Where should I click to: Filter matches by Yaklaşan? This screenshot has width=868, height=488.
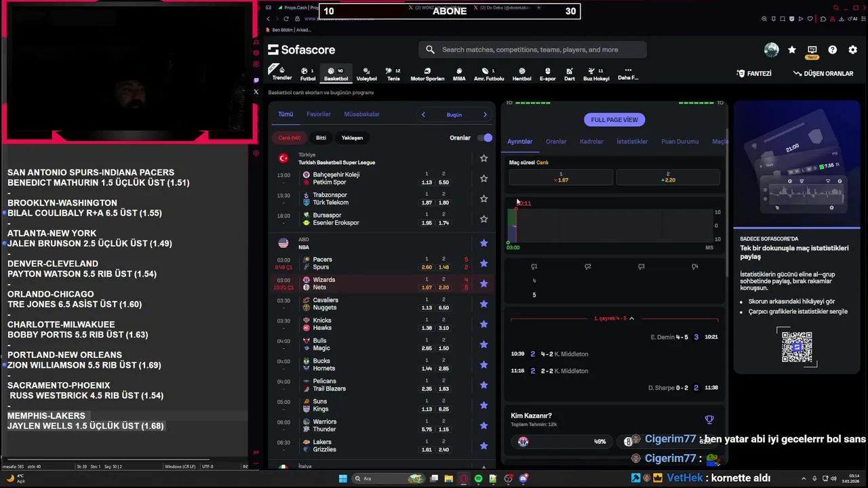[x=352, y=138]
